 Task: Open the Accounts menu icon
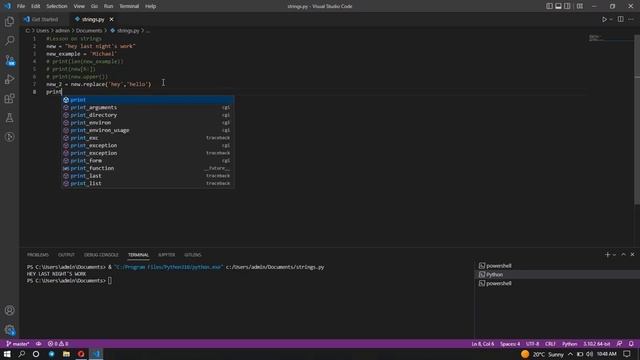pos(9,310)
